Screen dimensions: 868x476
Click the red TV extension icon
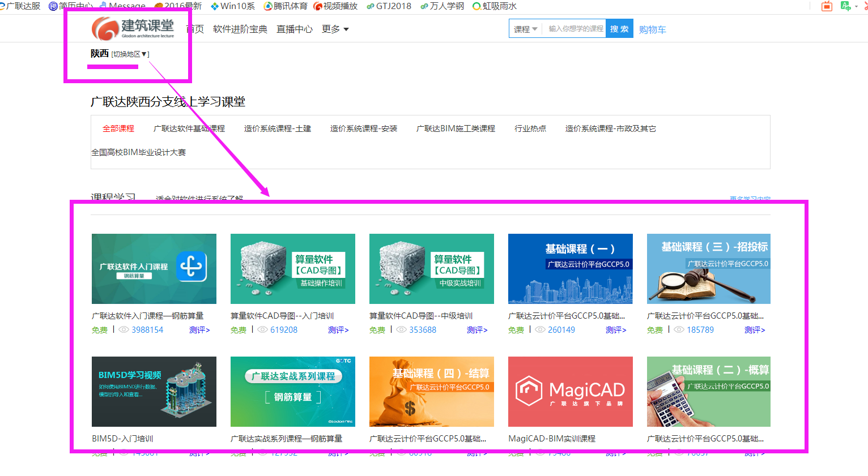point(827,6)
